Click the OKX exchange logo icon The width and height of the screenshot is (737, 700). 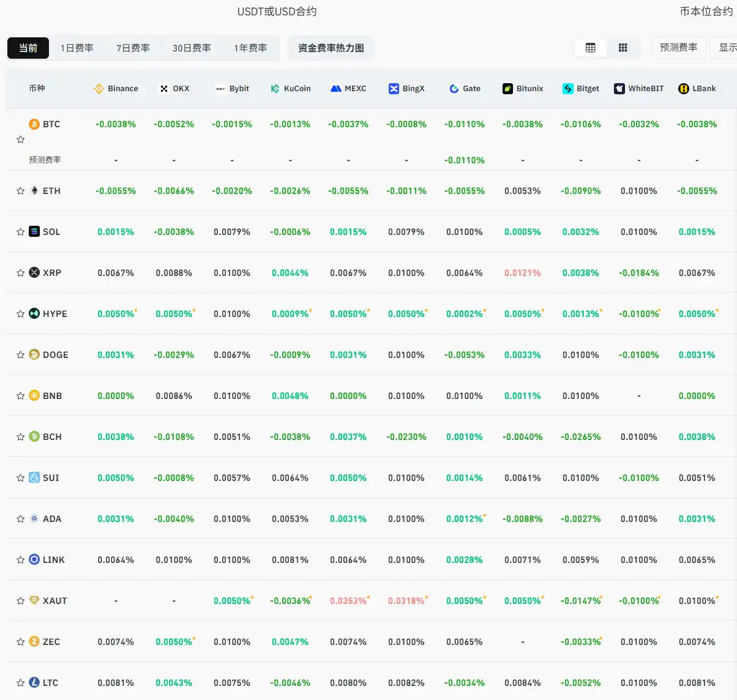pos(164,89)
